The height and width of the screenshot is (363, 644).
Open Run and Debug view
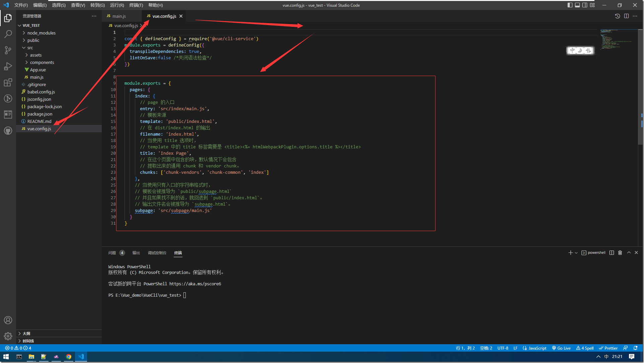8,66
